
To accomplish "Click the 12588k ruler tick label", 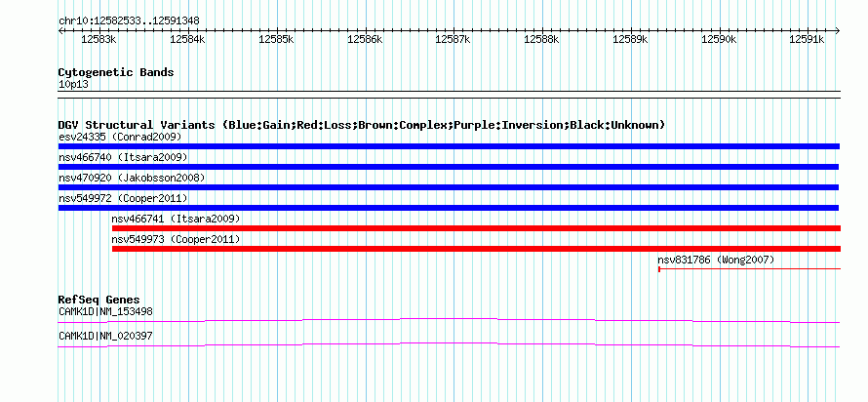I will coord(541,39).
